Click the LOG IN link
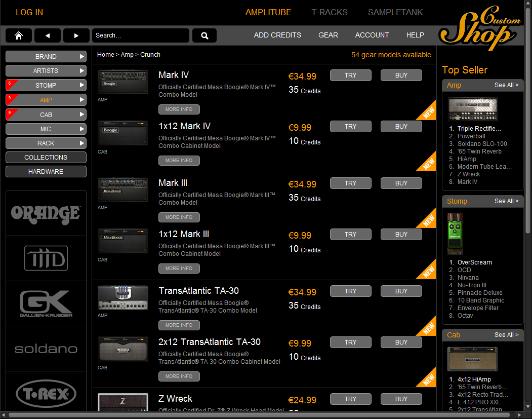Viewport: 532px width, 419px height. [x=29, y=13]
